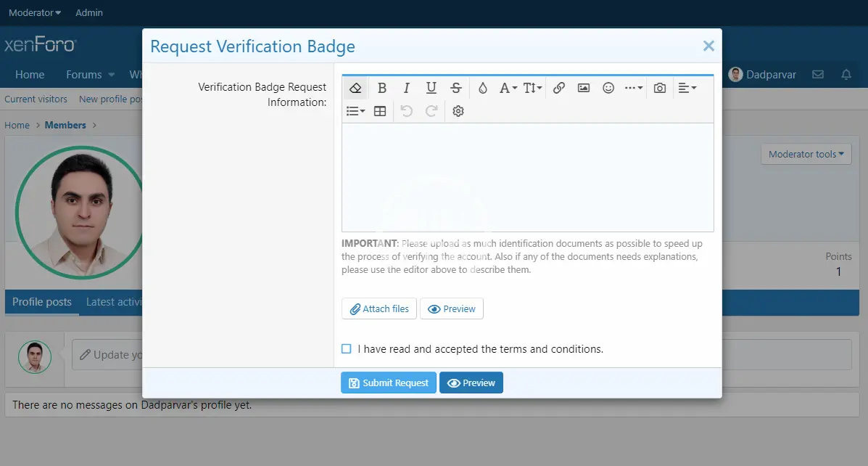Viewport: 868px width, 466px height.
Task: Expand the text alignment dropdown
Action: [x=687, y=88]
